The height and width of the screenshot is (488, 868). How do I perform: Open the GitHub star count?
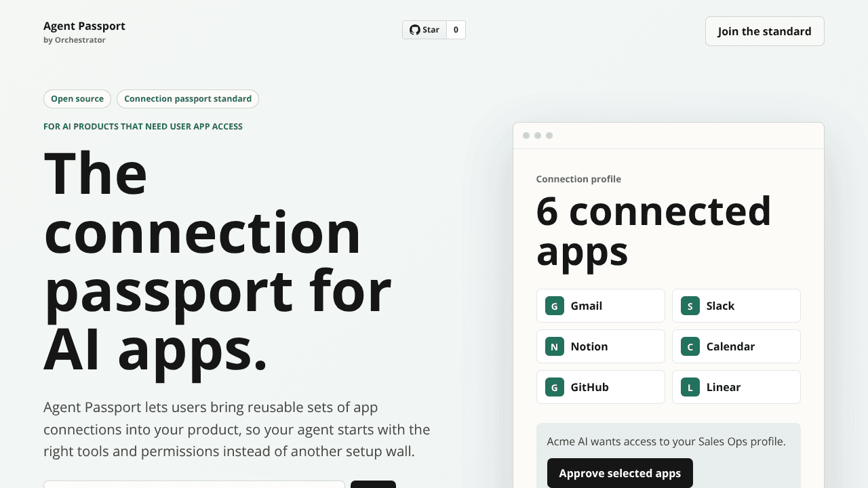point(456,30)
